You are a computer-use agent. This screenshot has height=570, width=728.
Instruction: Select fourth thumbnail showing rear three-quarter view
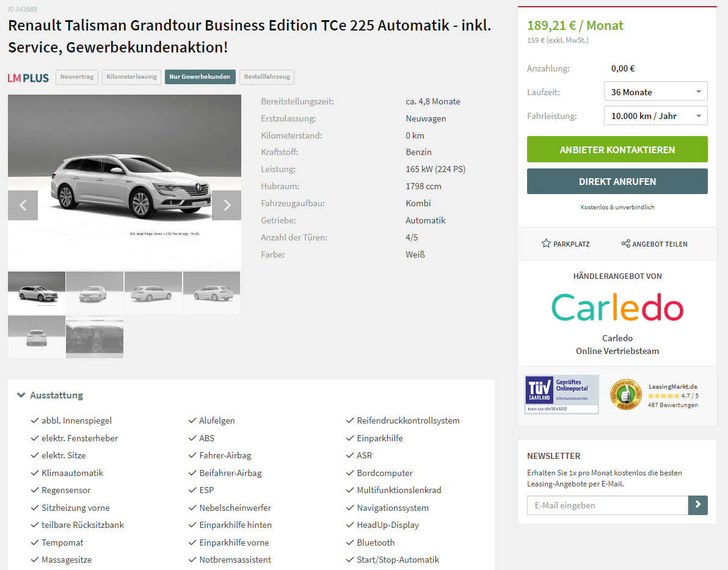pyautogui.click(x=212, y=293)
